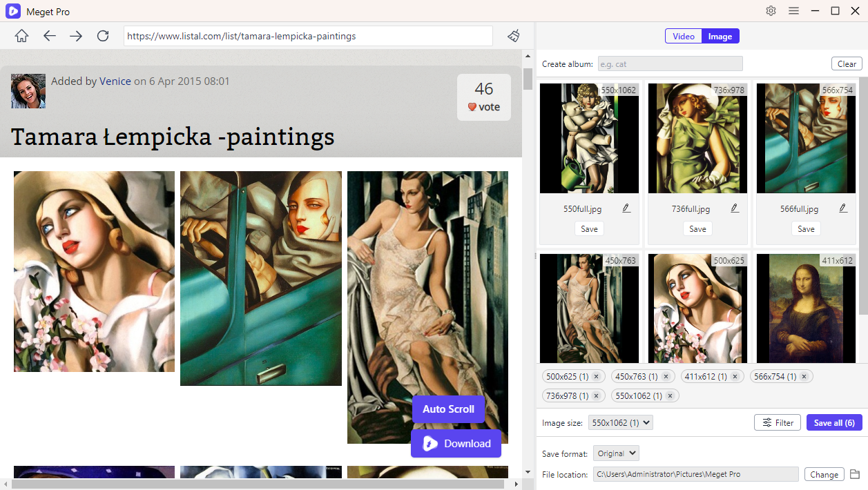The width and height of the screenshot is (868, 490).
Task: Click the Tamara Łempicka -paintings heading
Action: coord(173,137)
